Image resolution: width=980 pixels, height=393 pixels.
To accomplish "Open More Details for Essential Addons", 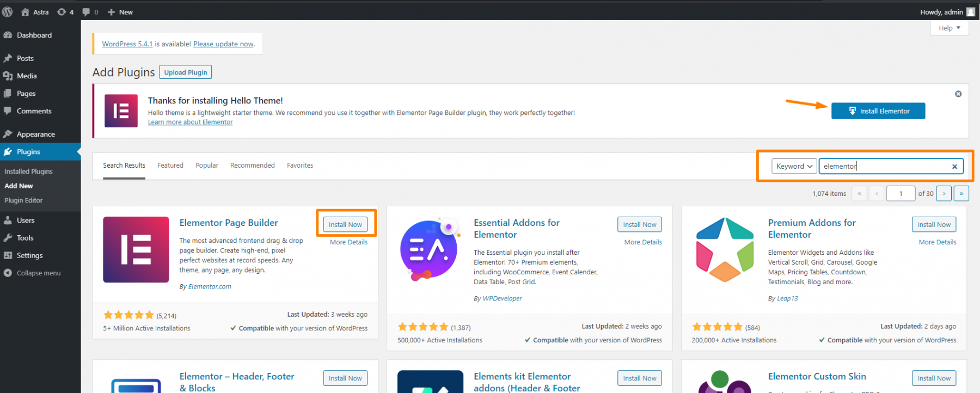I will [x=643, y=242].
